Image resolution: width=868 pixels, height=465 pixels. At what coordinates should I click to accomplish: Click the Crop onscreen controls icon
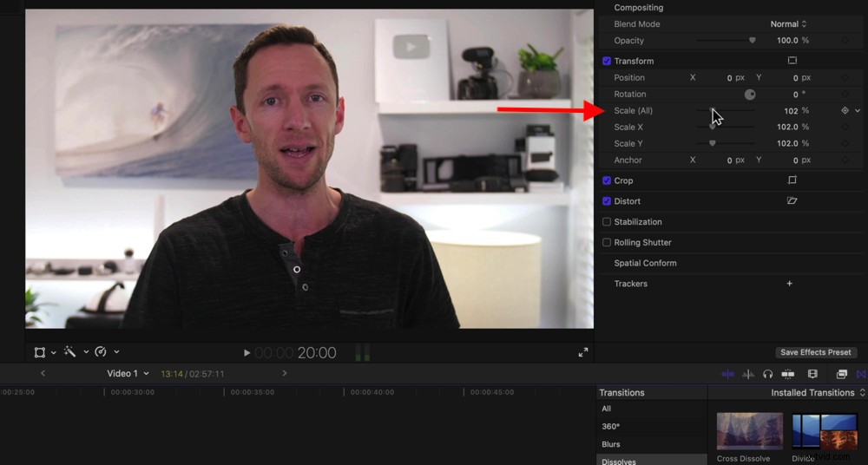pyautogui.click(x=792, y=180)
